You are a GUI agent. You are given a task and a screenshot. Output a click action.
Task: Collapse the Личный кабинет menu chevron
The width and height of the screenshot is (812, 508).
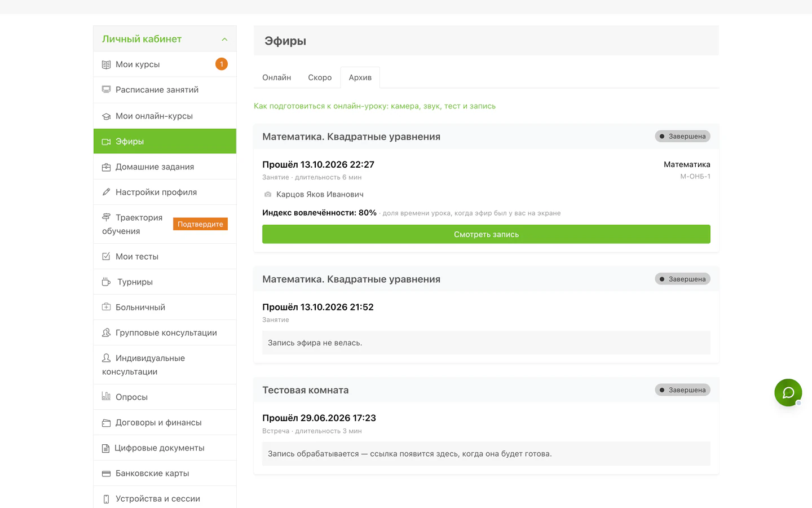point(224,40)
